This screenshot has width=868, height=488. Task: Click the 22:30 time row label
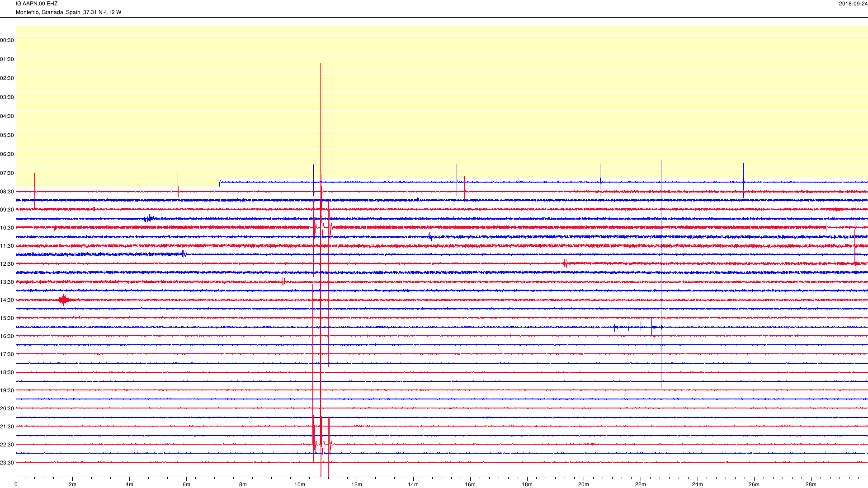(x=7, y=445)
